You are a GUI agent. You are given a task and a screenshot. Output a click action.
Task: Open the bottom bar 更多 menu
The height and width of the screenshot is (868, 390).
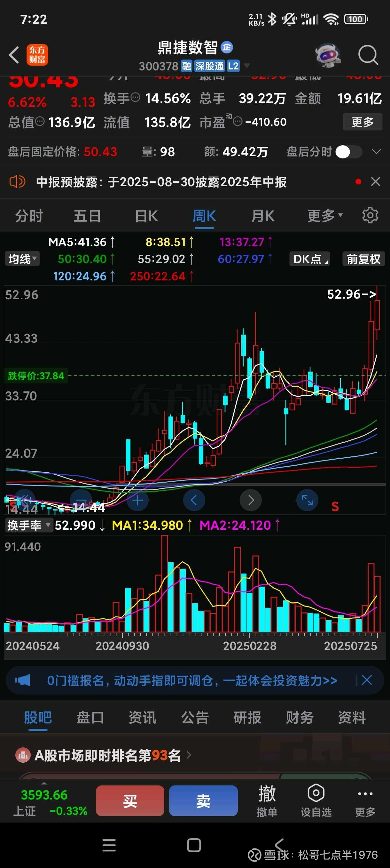tap(365, 800)
